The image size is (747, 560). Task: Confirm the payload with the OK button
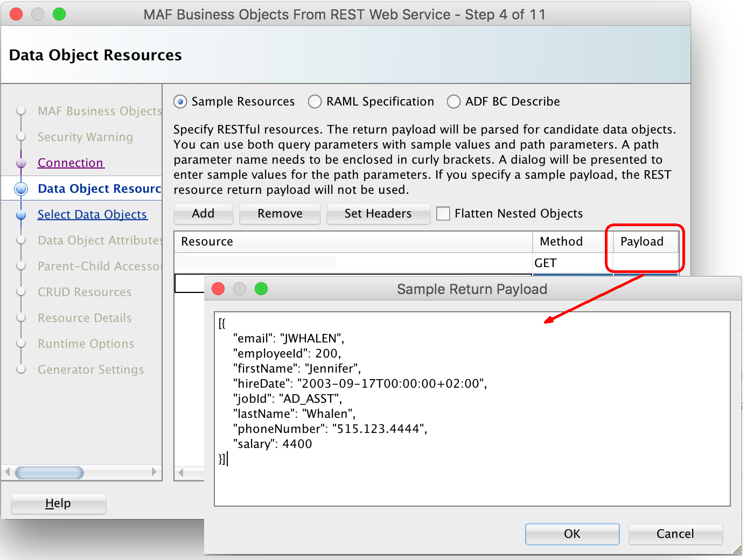(x=572, y=534)
